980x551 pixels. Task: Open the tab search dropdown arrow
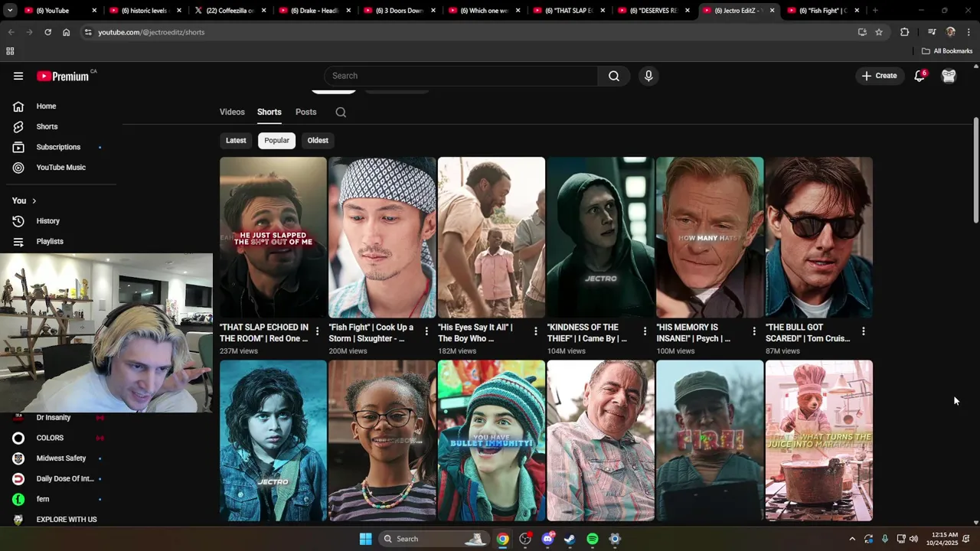click(x=10, y=10)
